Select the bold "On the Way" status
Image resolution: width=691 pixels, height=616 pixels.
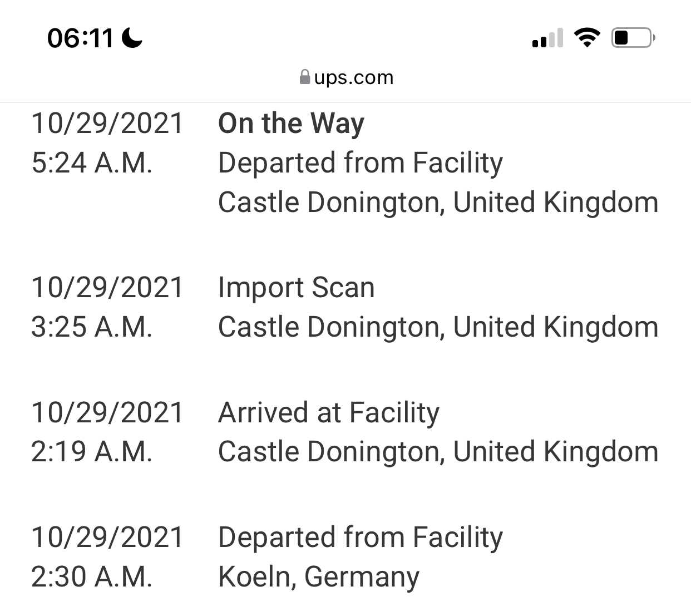point(291,124)
